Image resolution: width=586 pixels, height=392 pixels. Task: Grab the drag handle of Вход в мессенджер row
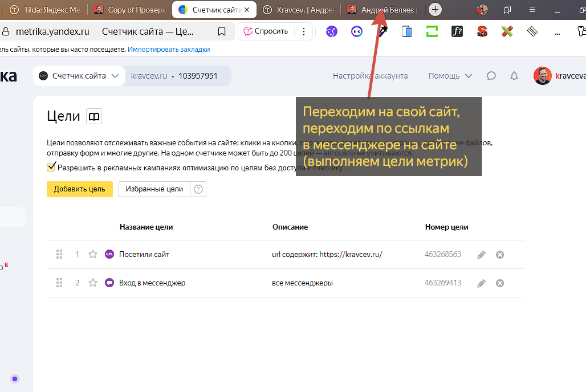pos(59,283)
